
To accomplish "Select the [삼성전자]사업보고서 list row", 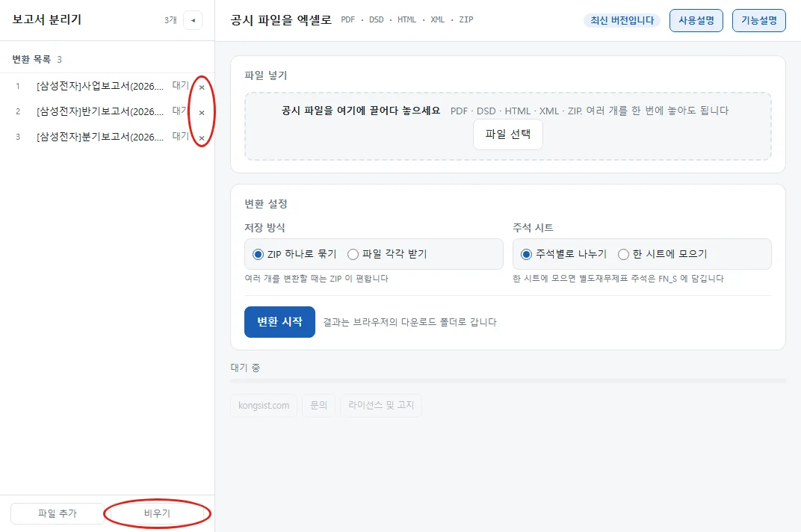I will 108,87.
